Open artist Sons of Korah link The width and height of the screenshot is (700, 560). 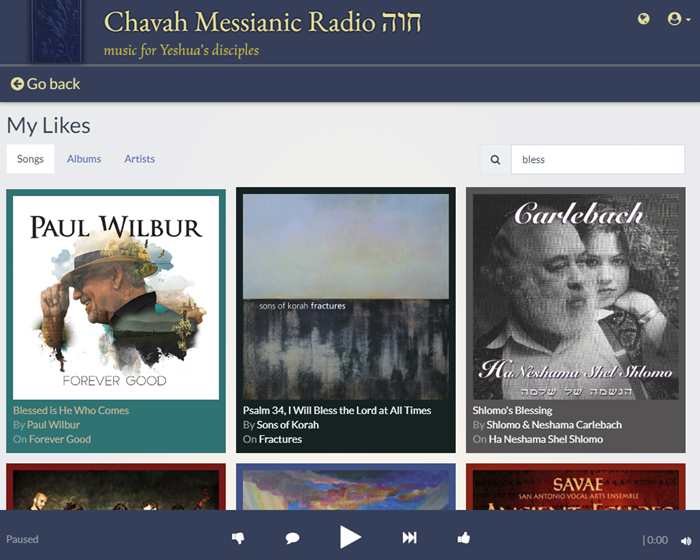288,425
